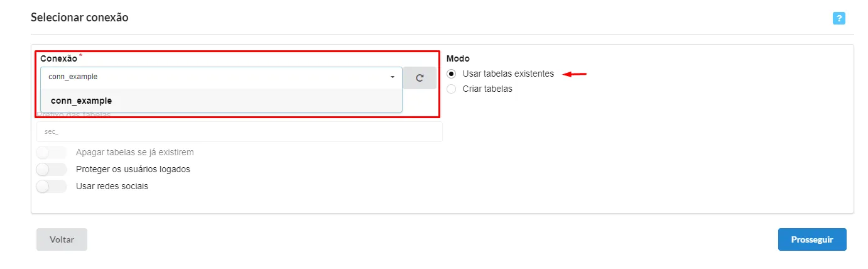868x269 pixels.
Task: Expand the Conexão dropdown caret arrow
Action: pyautogui.click(x=393, y=77)
